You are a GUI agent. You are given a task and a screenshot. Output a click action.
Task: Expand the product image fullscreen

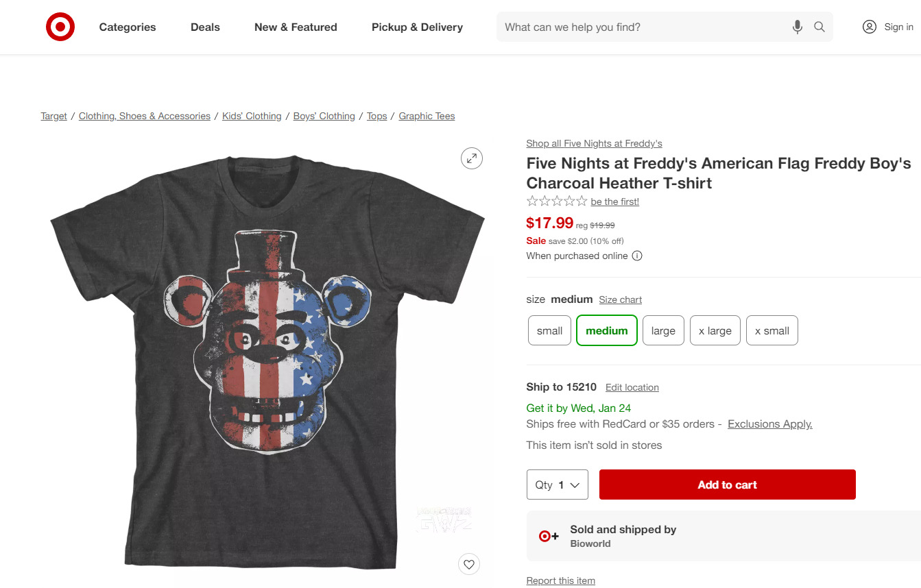(472, 158)
